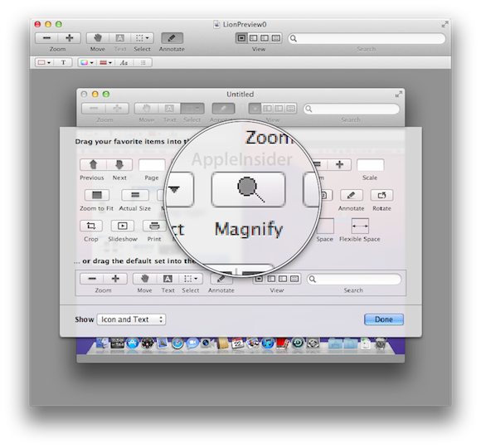The height and width of the screenshot is (448, 481).
Task: Click the zoom in plus button in toolbar
Action: click(70, 38)
